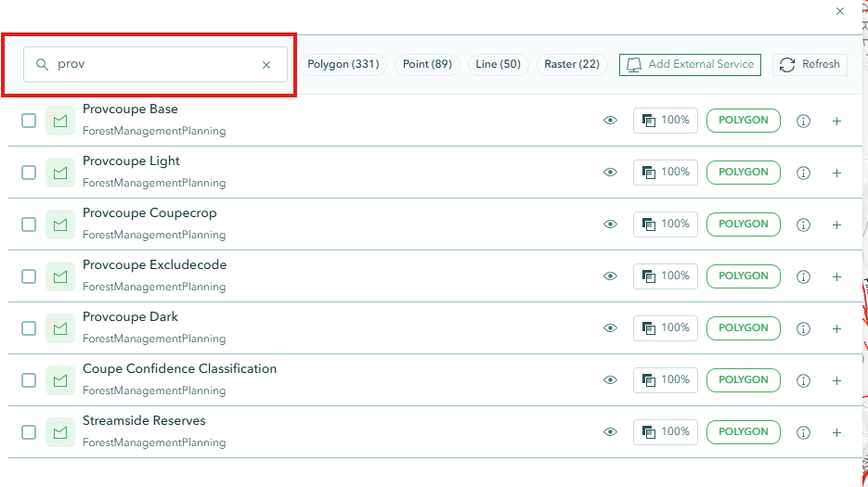
Task: Add Provcoupe Dark with plus icon
Action: [x=836, y=329]
